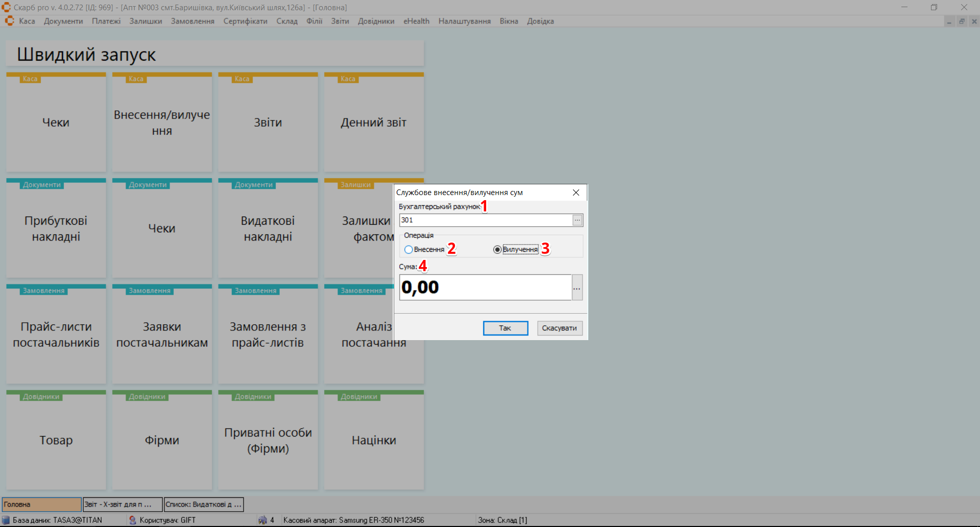Open the Довідники menu

[376, 21]
